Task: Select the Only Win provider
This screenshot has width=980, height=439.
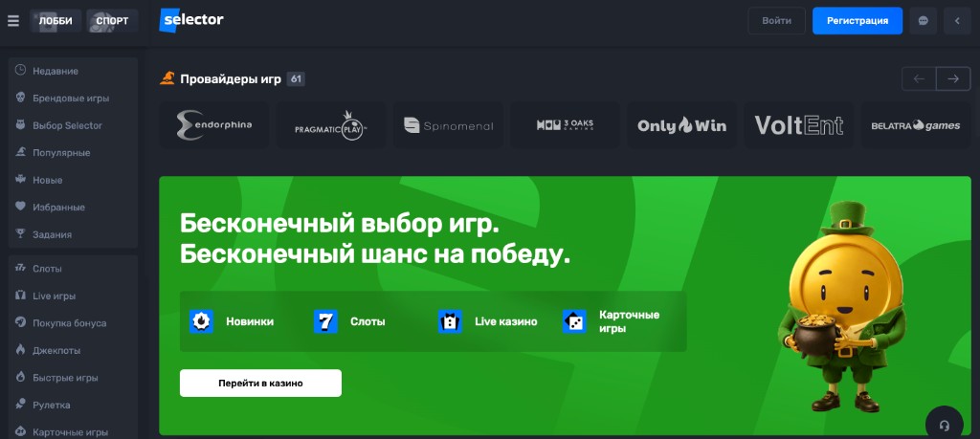Action: pos(681,125)
